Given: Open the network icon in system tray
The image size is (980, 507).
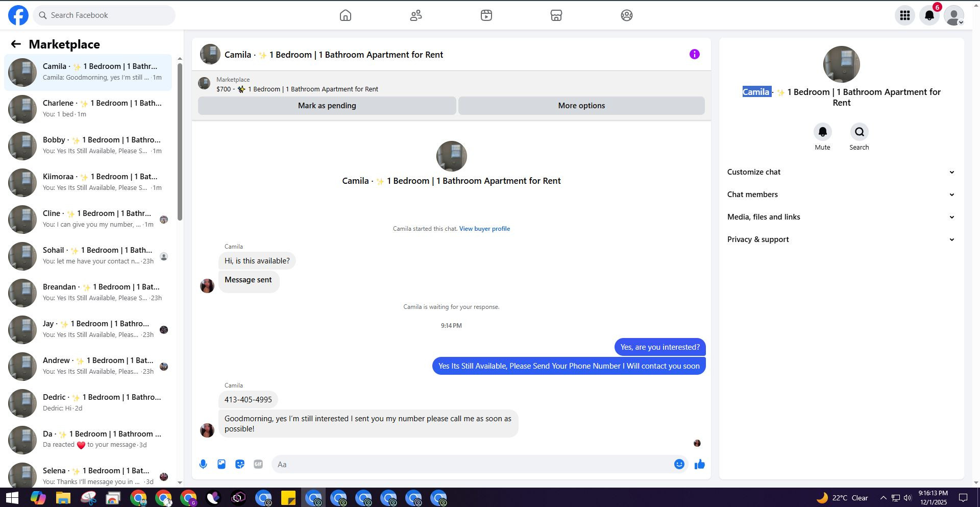Looking at the screenshot, I should click(x=896, y=498).
